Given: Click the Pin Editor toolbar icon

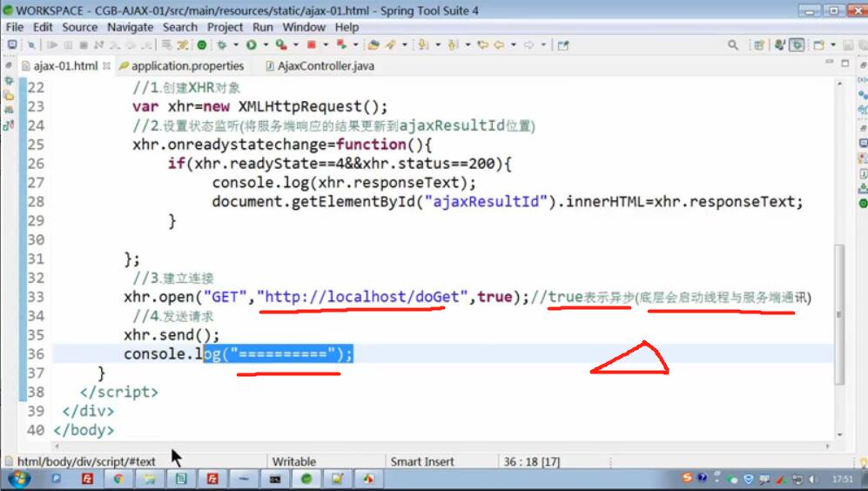Looking at the screenshot, I should [563, 45].
